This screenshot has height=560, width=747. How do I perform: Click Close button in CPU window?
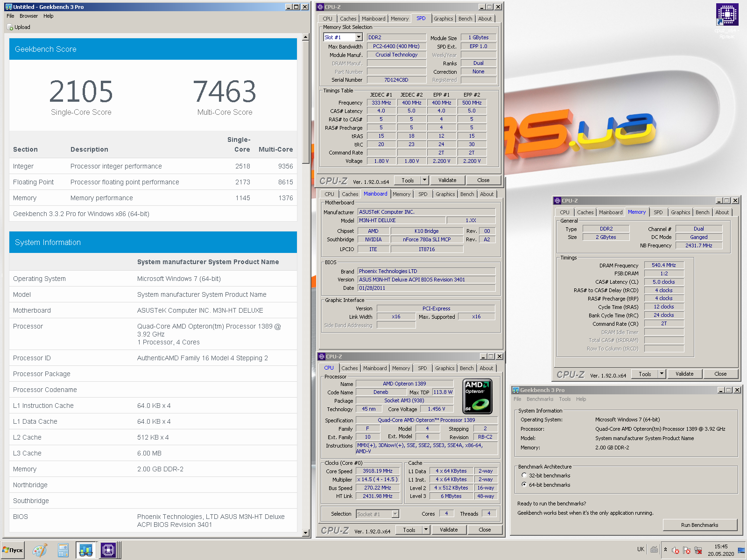485,530
